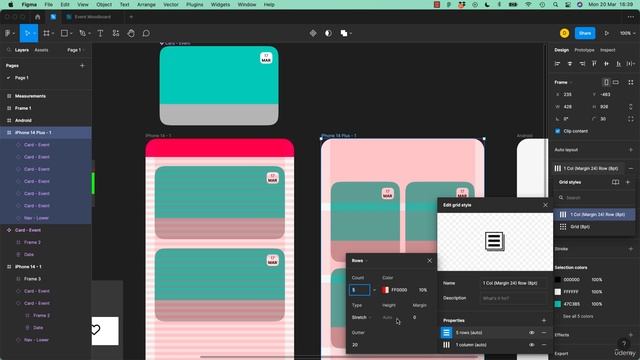
Task: Set frame to landscape orientation
Action: (616, 82)
